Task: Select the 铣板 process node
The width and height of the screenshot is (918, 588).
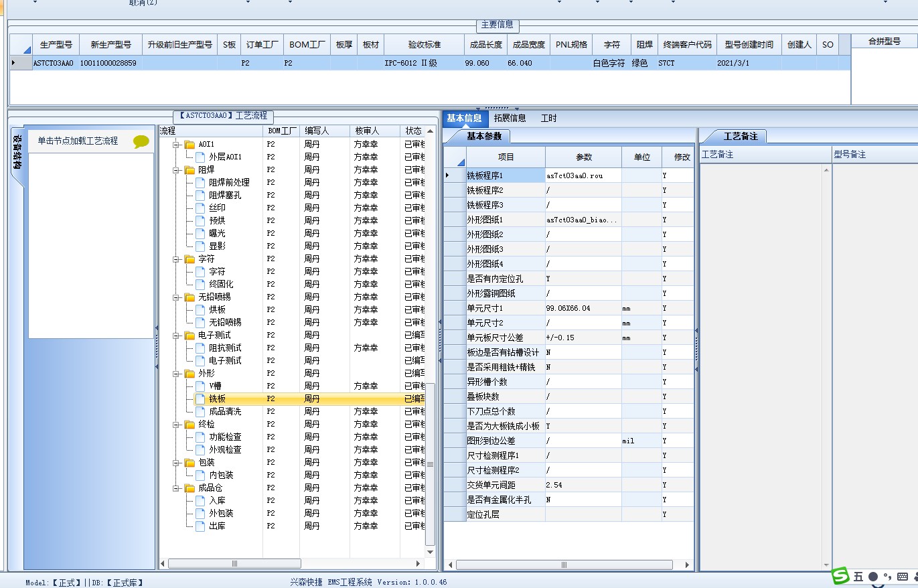Action: point(217,398)
